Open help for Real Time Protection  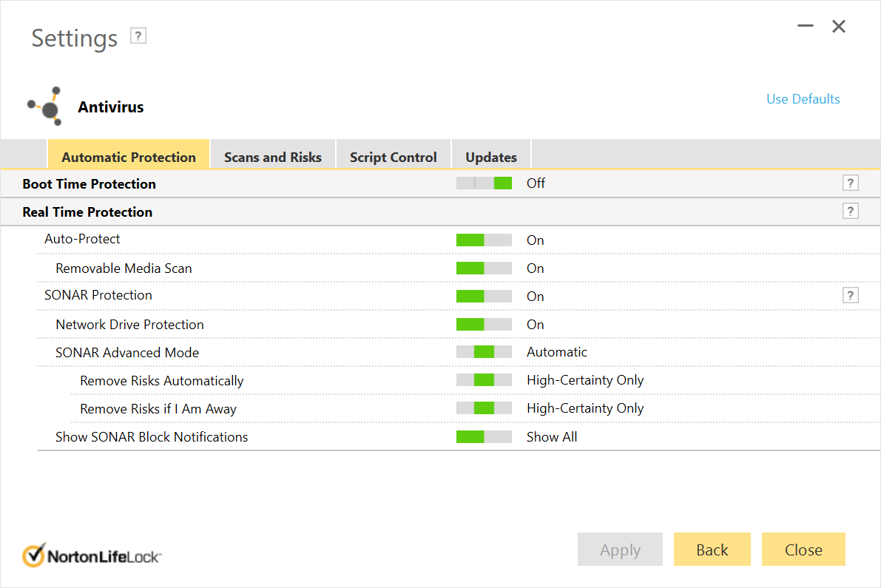point(850,212)
